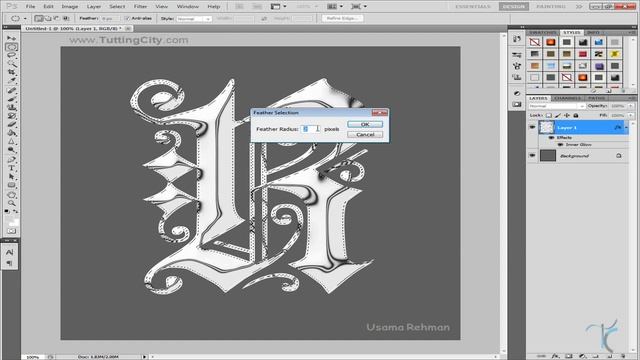Viewport: 640px width, 360px height.
Task: Switch to the Swatches tab
Action: tap(543, 32)
